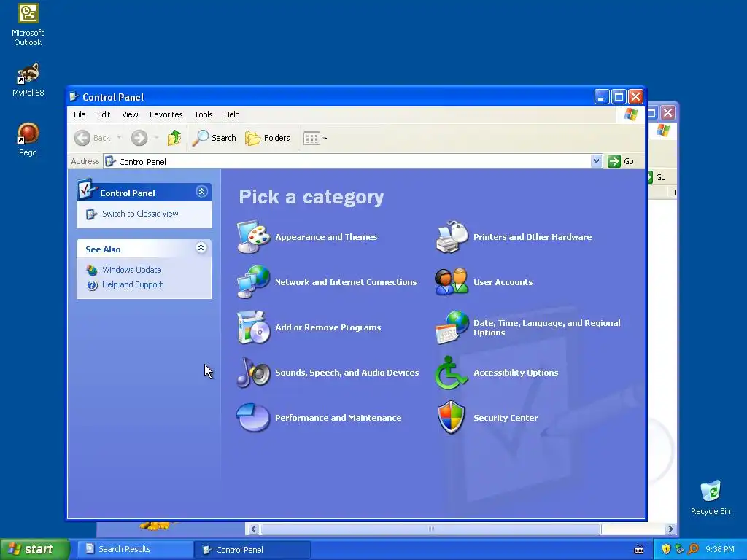The image size is (747, 560).
Task: Click the Up folder toolbar icon
Action: coord(174,138)
